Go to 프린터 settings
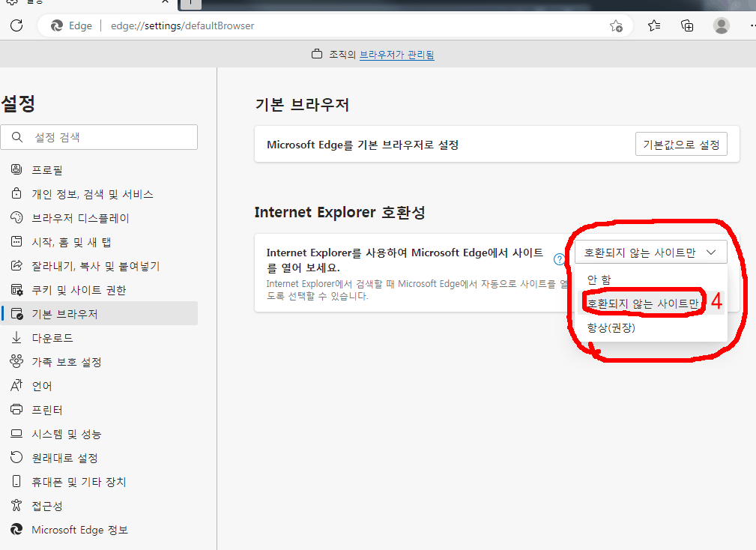This screenshot has width=756, height=550. [99, 410]
